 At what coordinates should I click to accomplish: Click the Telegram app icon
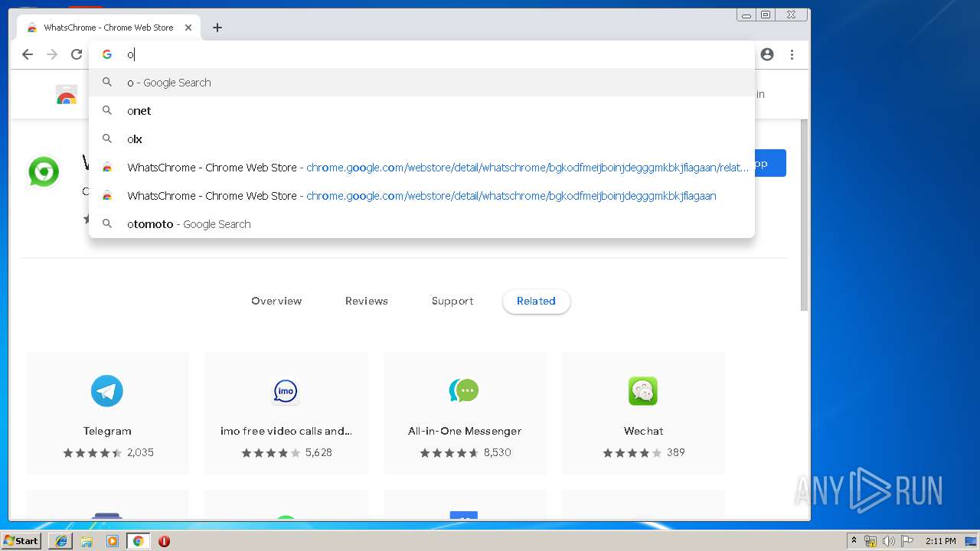[x=107, y=391]
